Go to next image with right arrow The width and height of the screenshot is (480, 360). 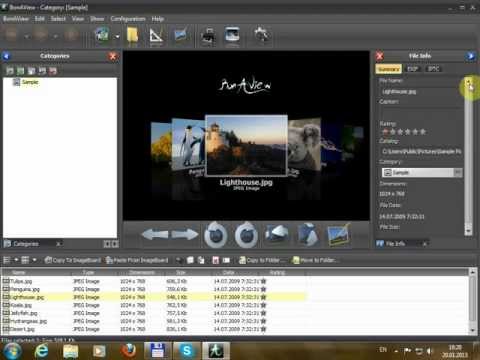pos(185,234)
